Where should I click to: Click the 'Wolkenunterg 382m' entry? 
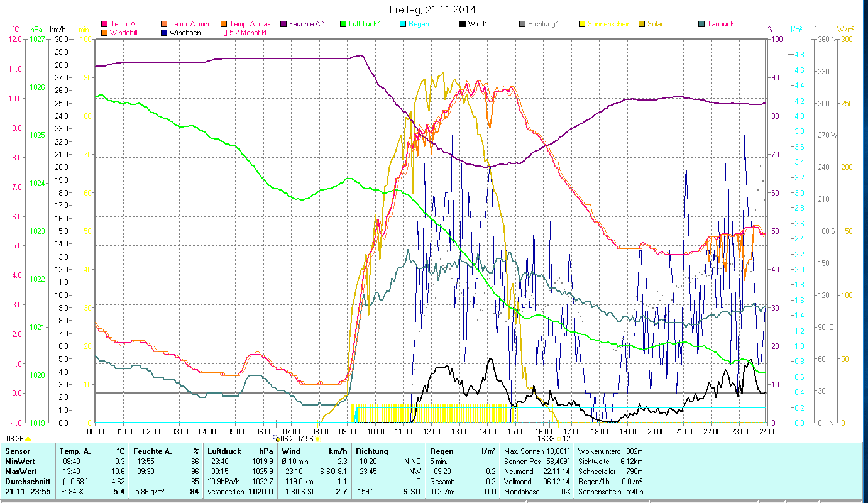point(609,451)
